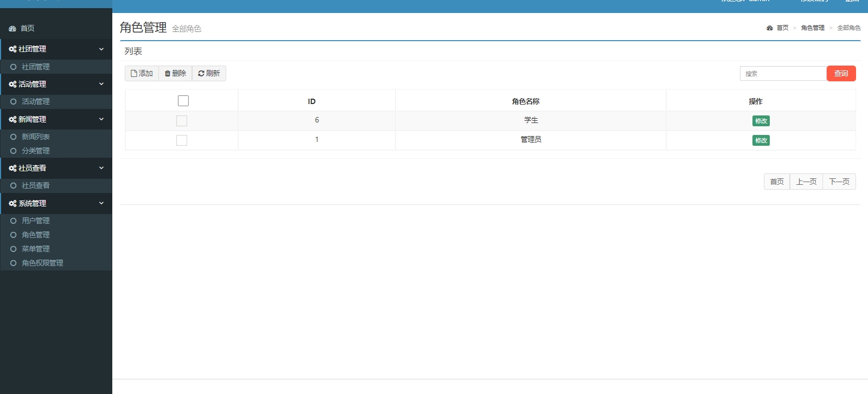868x394 pixels.
Task: Click the 学生 role name cell
Action: click(x=531, y=120)
